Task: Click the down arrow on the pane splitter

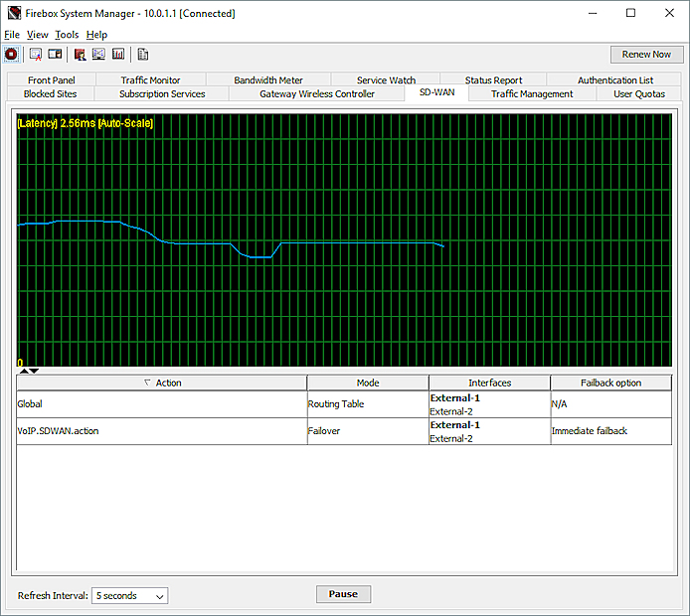Action: click(x=35, y=371)
